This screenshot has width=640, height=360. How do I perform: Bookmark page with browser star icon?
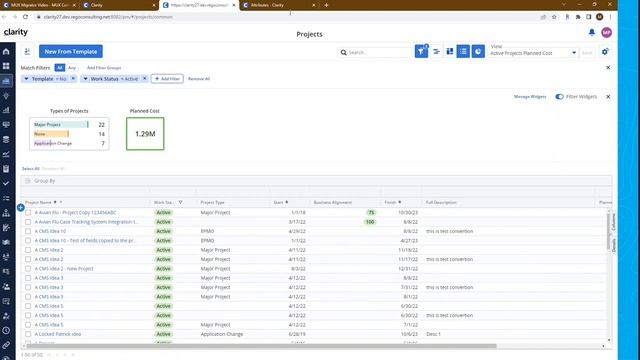(554, 17)
